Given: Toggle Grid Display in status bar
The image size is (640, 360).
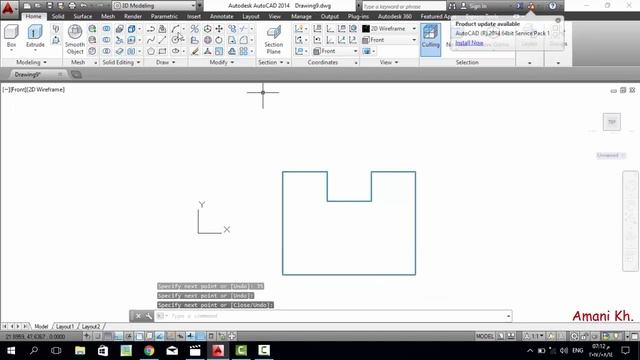Looking at the screenshot, I should click(x=108, y=336).
